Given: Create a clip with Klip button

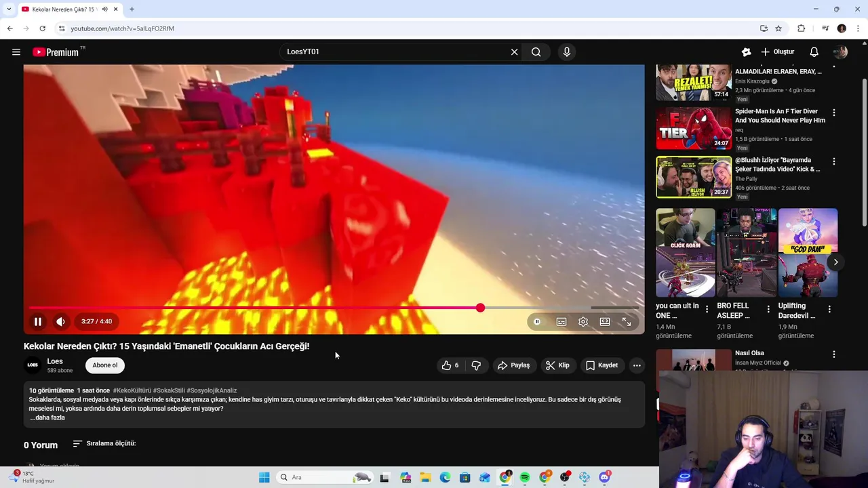Looking at the screenshot, I should [x=557, y=365].
